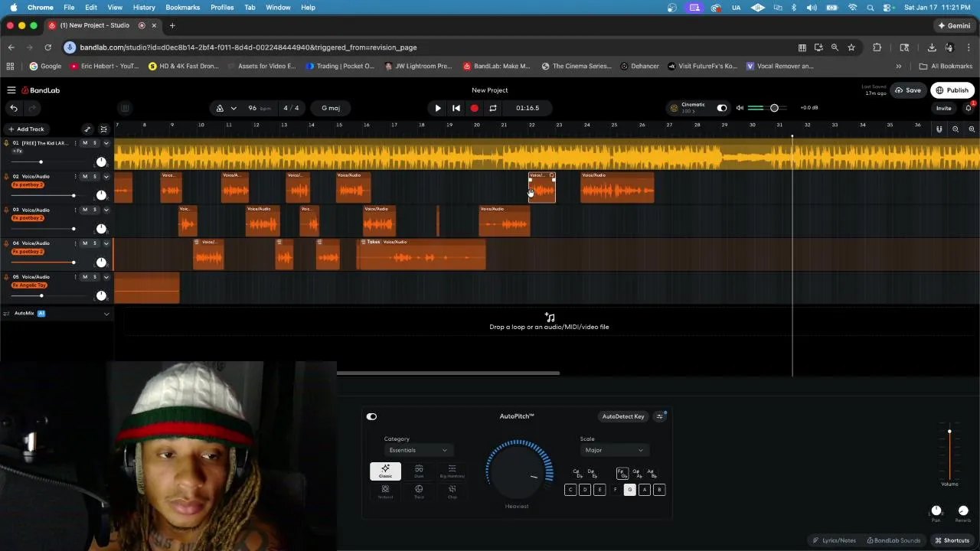Open the Edit menu in menu bar
The height and width of the screenshot is (551, 980).
click(91, 7)
